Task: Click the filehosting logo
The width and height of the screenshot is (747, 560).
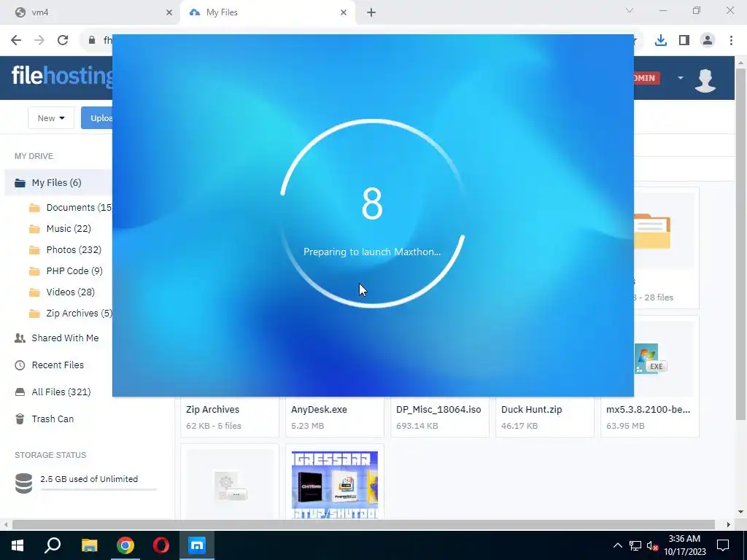Action: click(x=63, y=75)
